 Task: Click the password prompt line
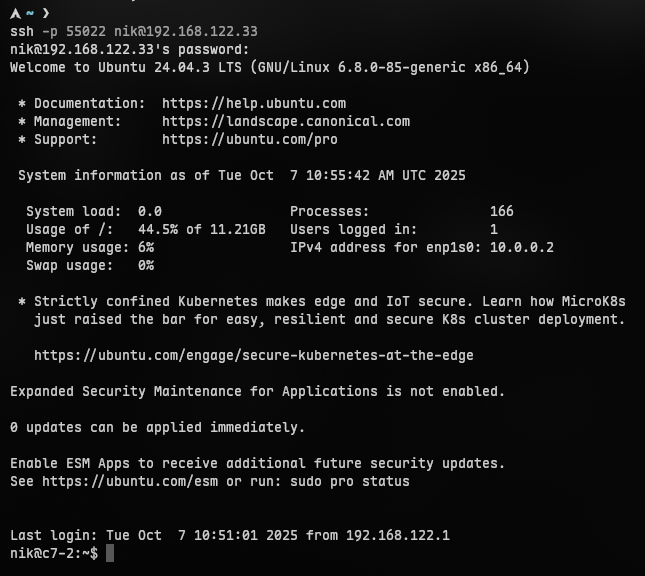[x=130, y=49]
